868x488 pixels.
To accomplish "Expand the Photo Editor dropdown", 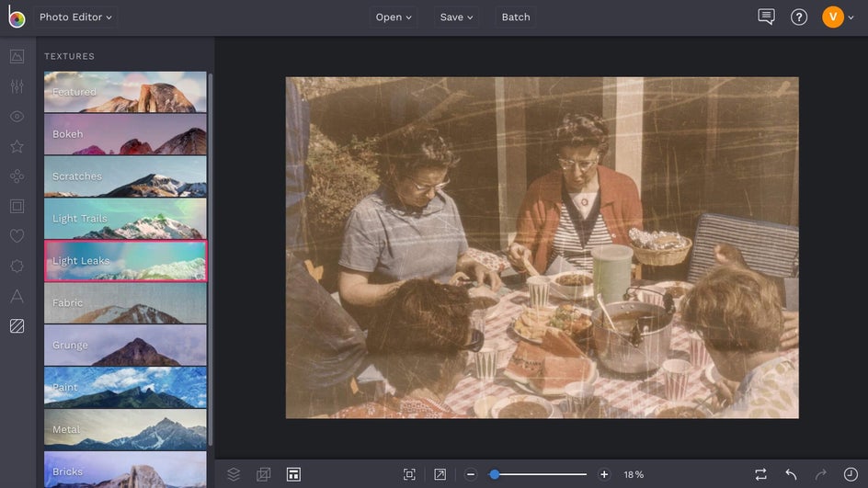I will coord(76,17).
